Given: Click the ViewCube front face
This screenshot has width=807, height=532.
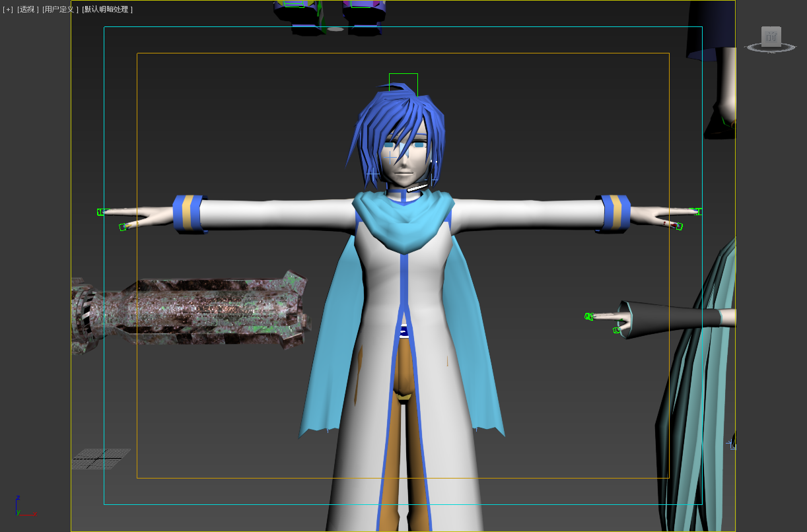Looking at the screenshot, I should coord(771,37).
